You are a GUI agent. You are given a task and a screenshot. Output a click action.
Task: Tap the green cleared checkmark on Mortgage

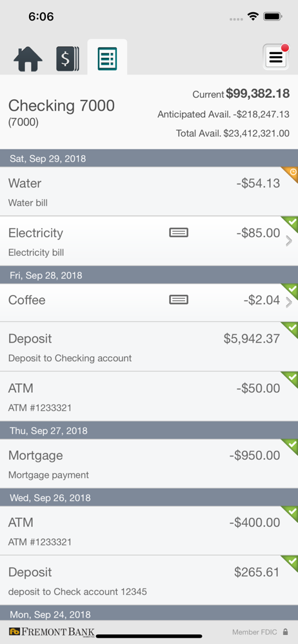[x=291, y=446]
